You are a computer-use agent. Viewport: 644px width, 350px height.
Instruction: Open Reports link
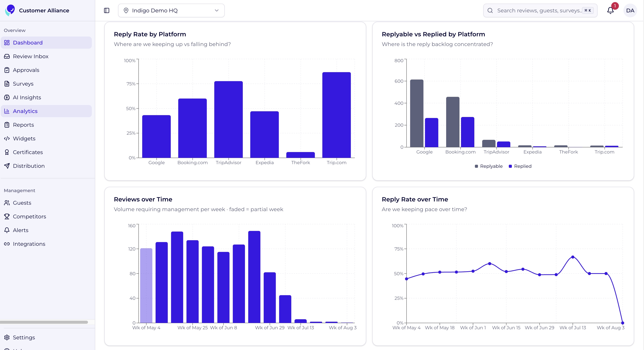pyautogui.click(x=46, y=125)
